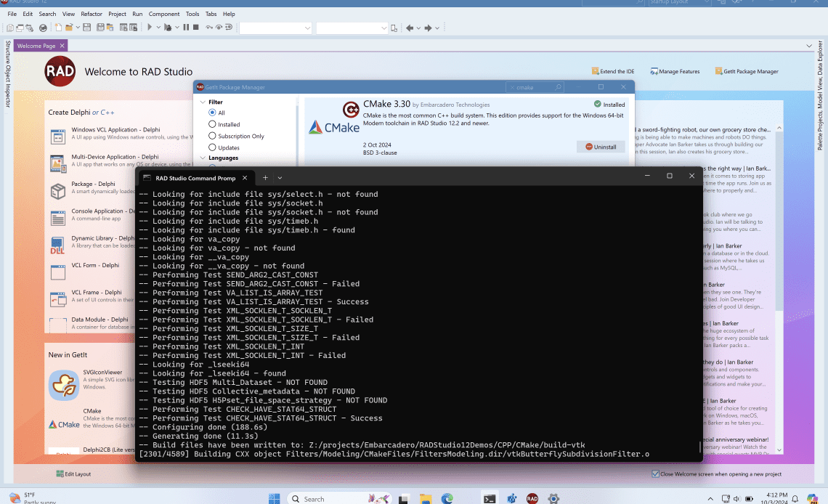Image resolution: width=828 pixels, height=504 pixels.
Task: Click the Windows VCL Application icon
Action: pyautogui.click(x=57, y=137)
